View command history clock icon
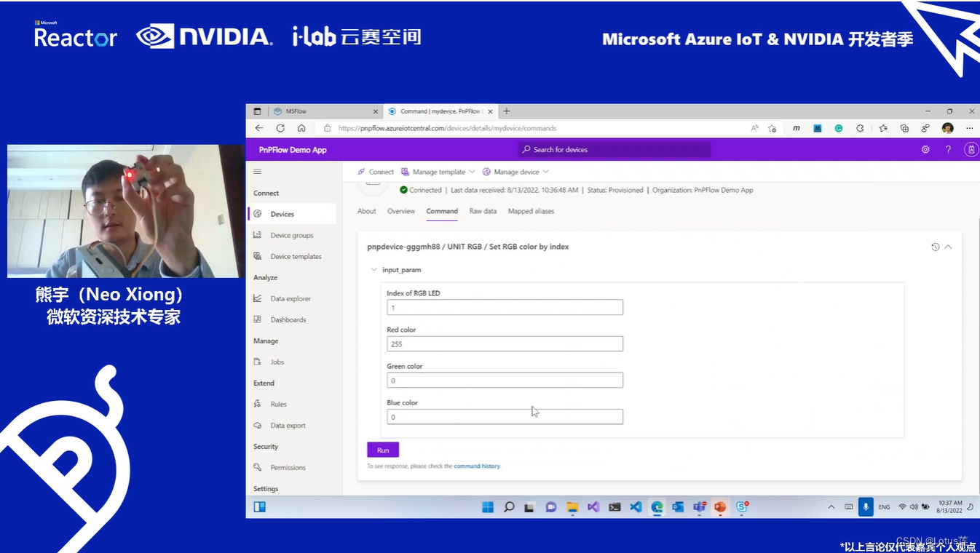This screenshot has height=553, width=980. [x=936, y=247]
